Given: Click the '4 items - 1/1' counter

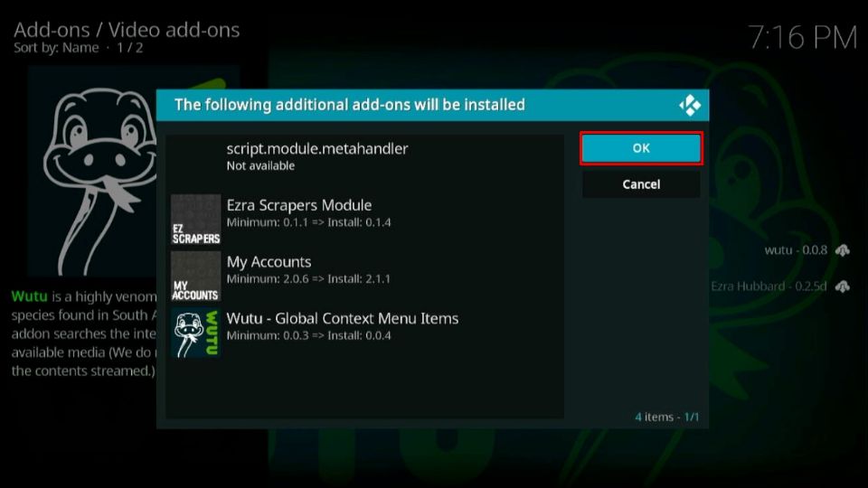Looking at the screenshot, I should (x=666, y=417).
